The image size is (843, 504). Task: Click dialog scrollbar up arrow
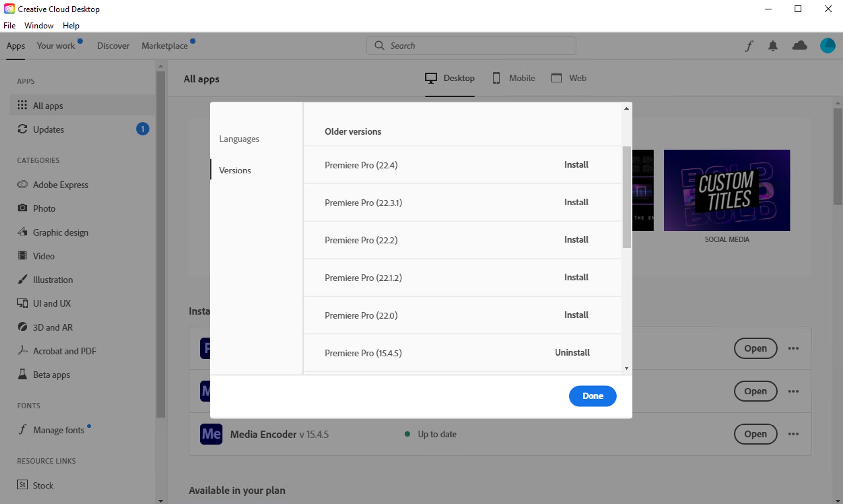click(x=626, y=108)
